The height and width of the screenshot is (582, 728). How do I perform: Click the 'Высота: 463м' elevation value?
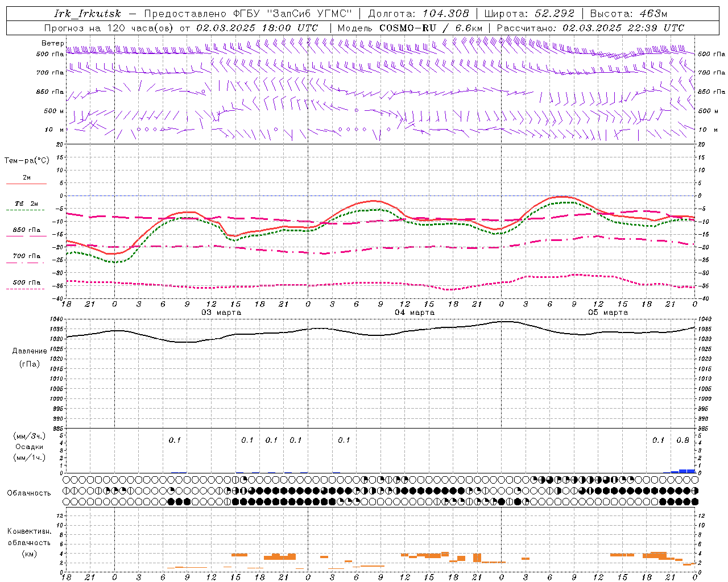628,14
